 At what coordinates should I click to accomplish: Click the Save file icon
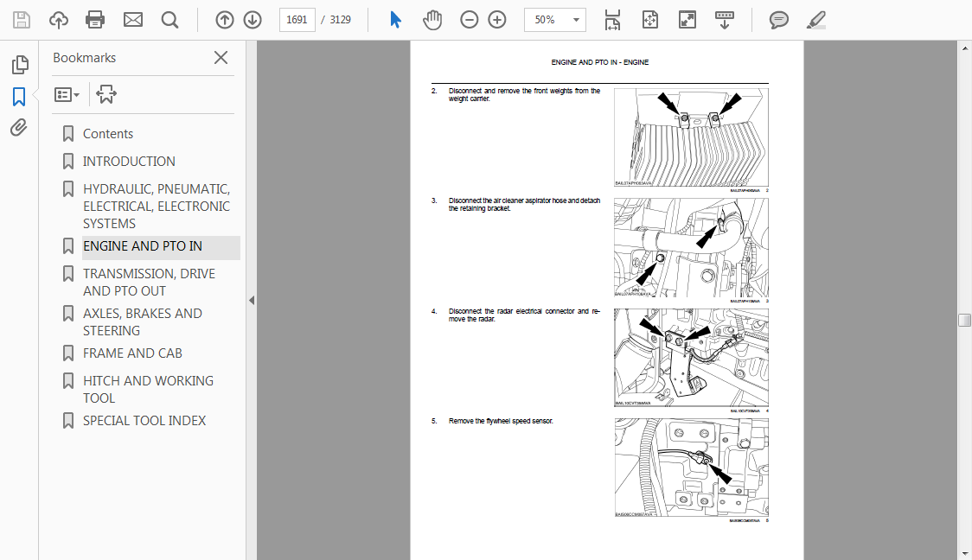[x=21, y=20]
